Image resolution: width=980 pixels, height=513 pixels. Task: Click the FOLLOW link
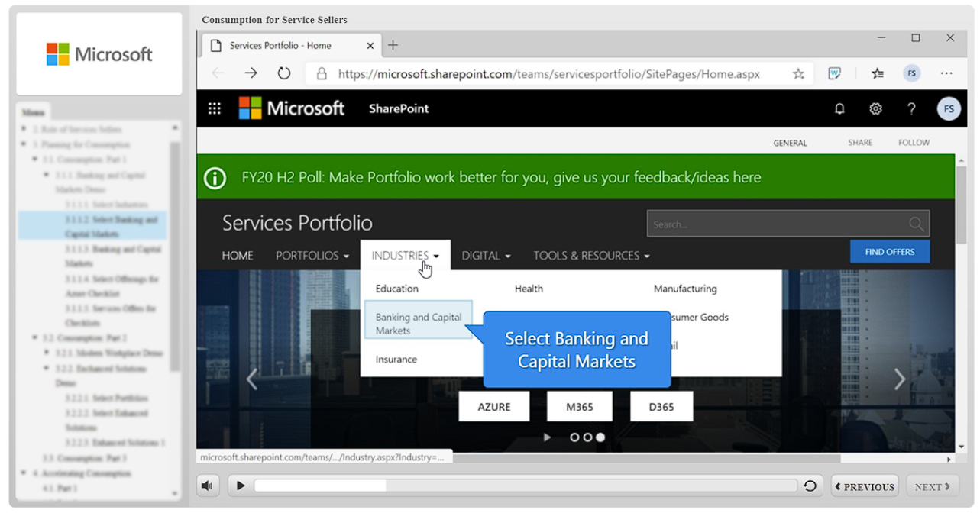[x=914, y=143]
